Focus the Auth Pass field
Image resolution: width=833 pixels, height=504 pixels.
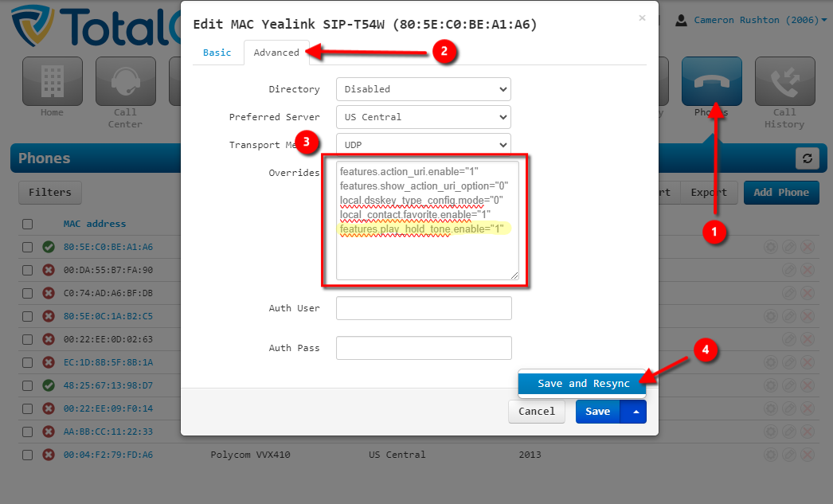pyautogui.click(x=424, y=348)
